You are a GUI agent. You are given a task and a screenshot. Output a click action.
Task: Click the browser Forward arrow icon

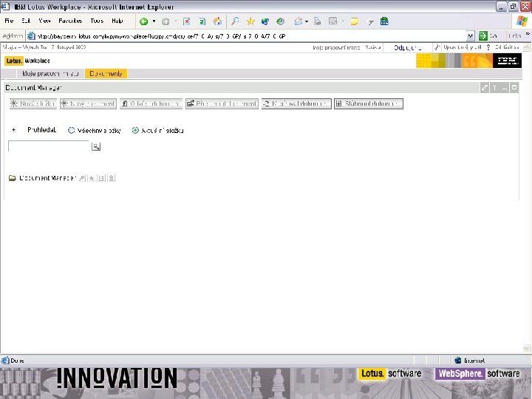pyautogui.click(x=166, y=21)
